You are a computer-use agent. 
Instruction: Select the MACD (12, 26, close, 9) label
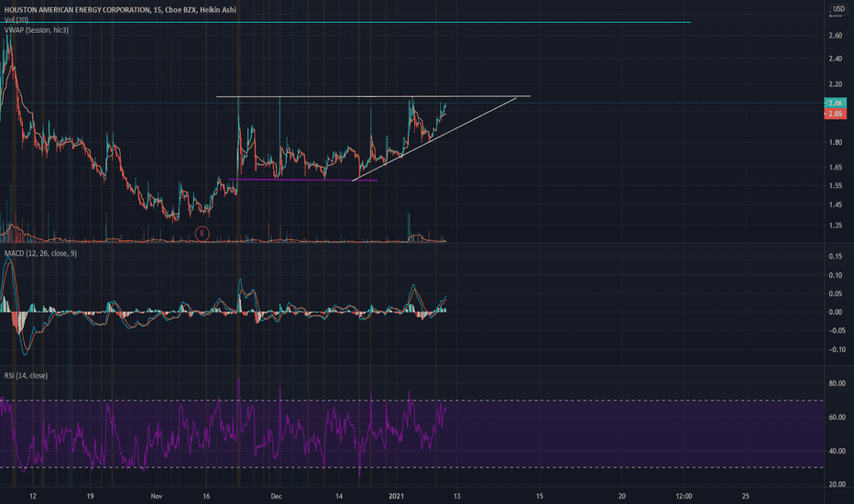41,253
